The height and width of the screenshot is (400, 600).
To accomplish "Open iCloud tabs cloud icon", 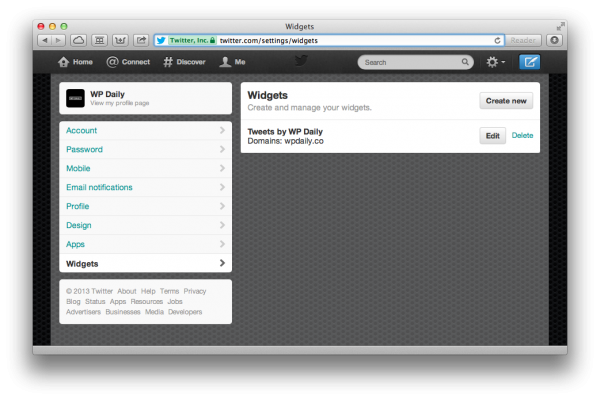I will [78, 40].
